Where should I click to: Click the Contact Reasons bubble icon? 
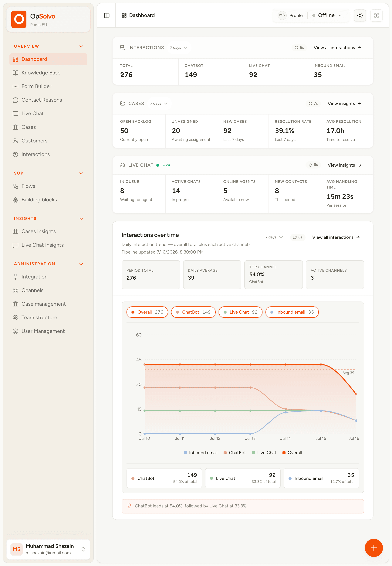point(15,100)
